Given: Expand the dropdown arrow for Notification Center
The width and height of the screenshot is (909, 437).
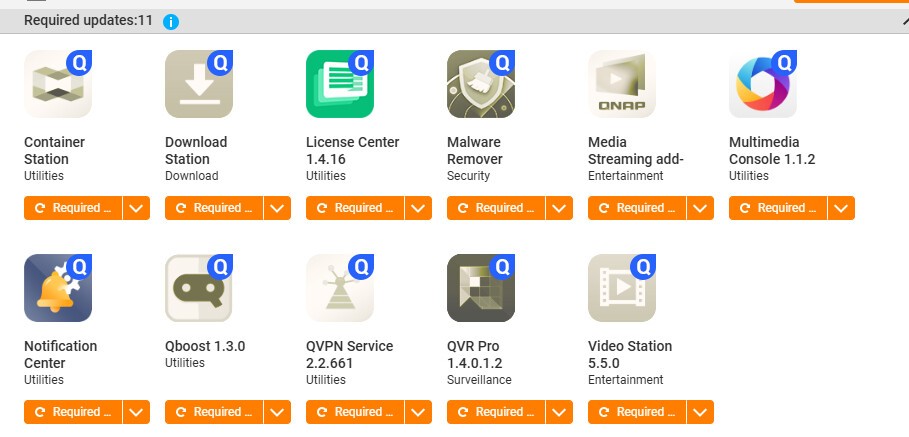Looking at the screenshot, I should coord(136,412).
